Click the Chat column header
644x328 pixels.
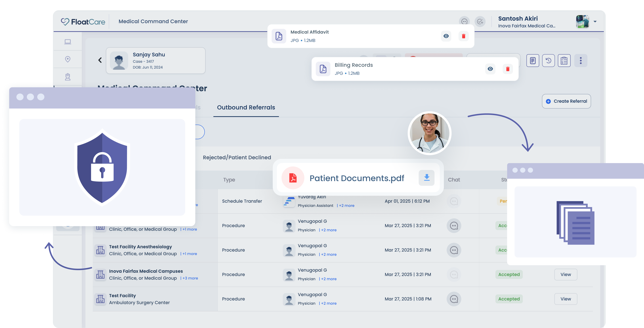[x=454, y=180]
